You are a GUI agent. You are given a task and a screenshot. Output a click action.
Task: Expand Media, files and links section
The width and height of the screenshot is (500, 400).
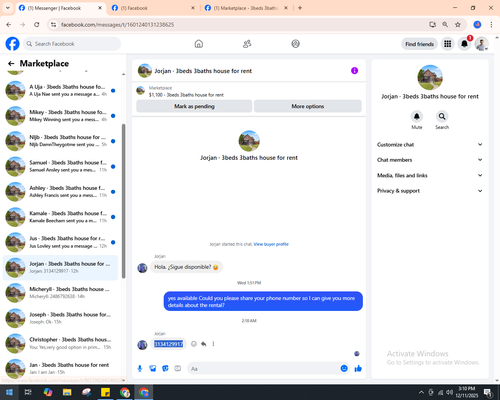click(x=430, y=175)
